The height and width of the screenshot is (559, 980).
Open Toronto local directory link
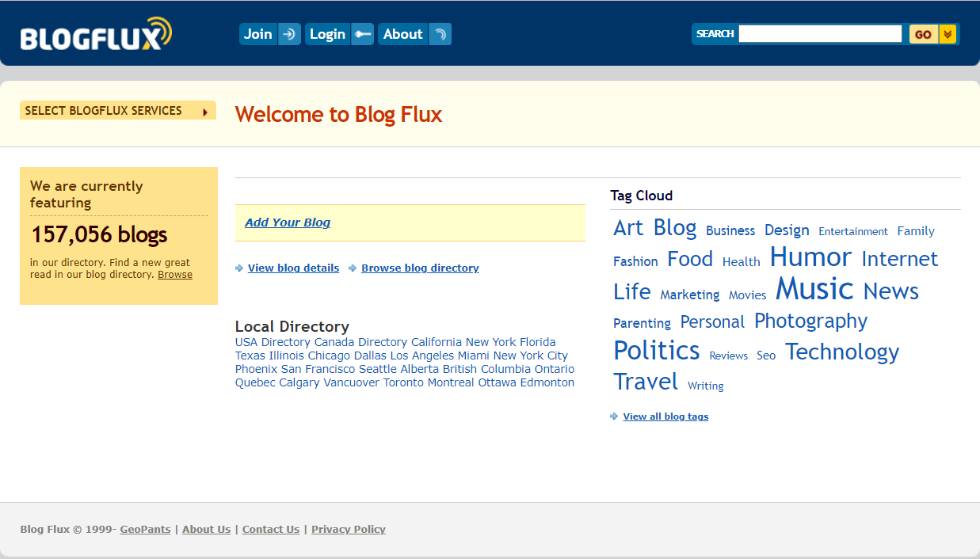click(404, 382)
